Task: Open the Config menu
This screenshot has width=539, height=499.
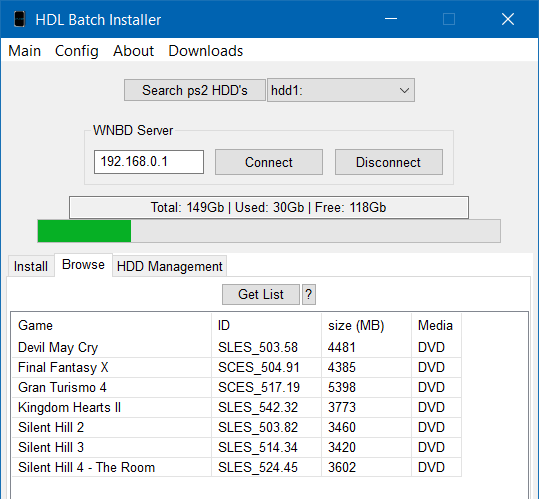Action: tap(77, 51)
